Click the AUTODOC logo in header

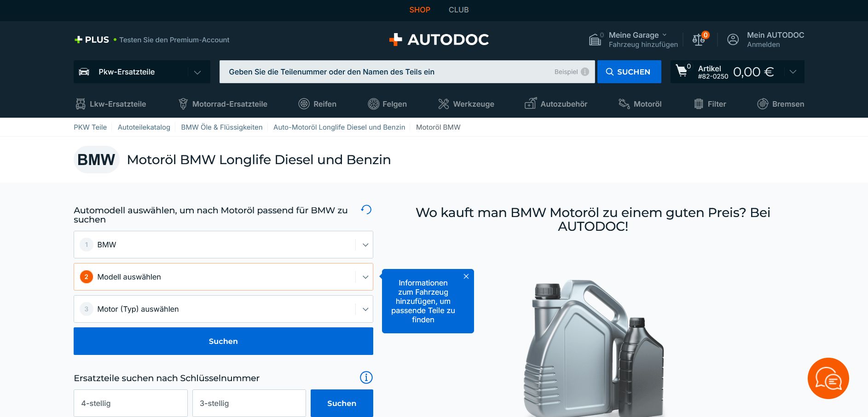click(x=439, y=40)
